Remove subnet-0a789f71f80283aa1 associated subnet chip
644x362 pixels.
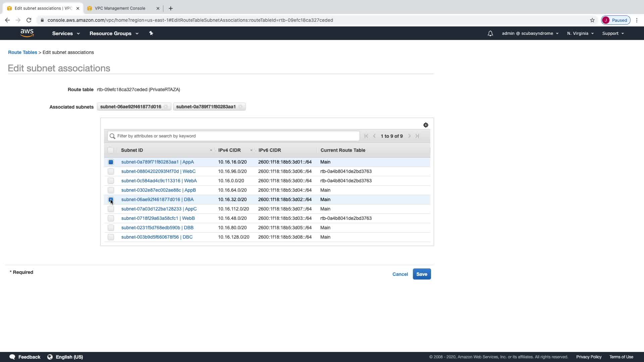tap(240, 107)
